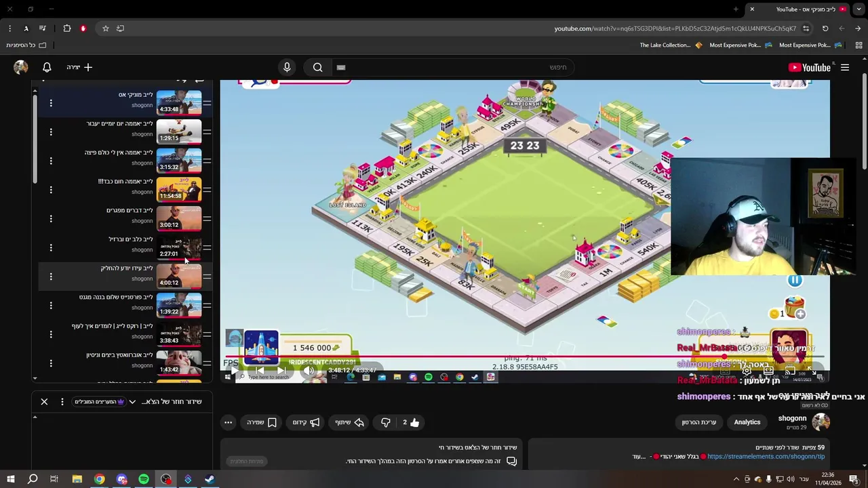Image resolution: width=868 pixels, height=488 pixels.
Task: Open options for לייב עידו יודע להחליק
Action: (51, 277)
